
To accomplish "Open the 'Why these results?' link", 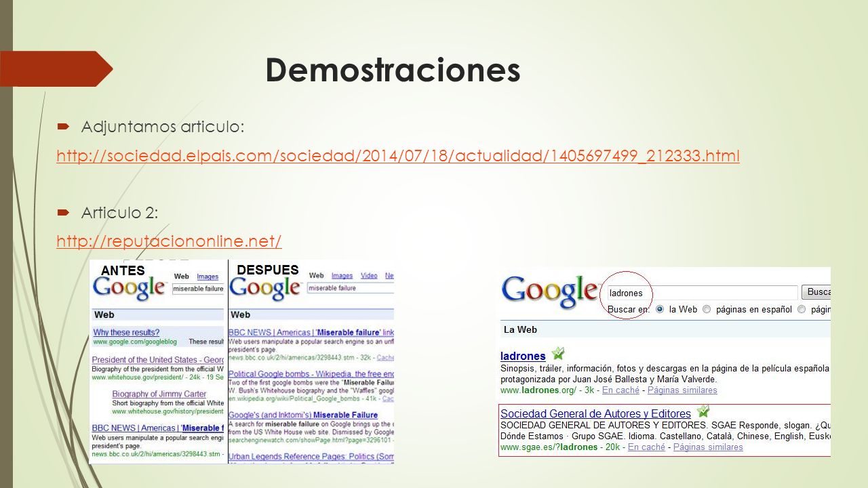I will click(x=126, y=332).
